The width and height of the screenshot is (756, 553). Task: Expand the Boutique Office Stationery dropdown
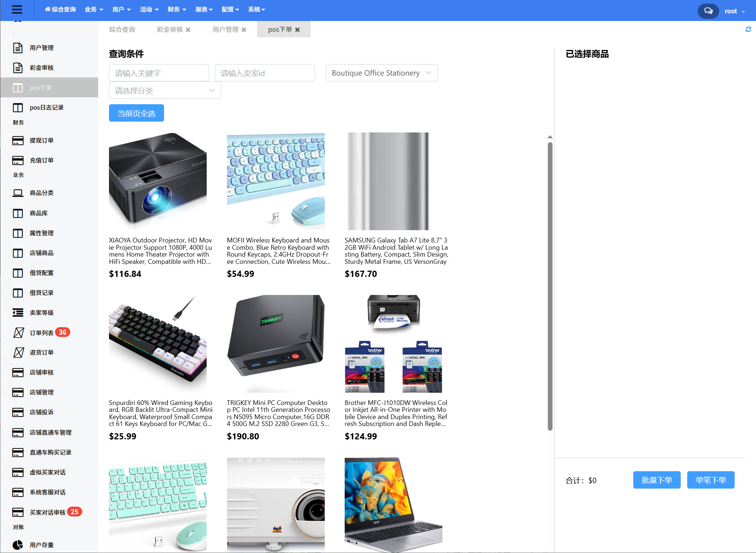(382, 73)
